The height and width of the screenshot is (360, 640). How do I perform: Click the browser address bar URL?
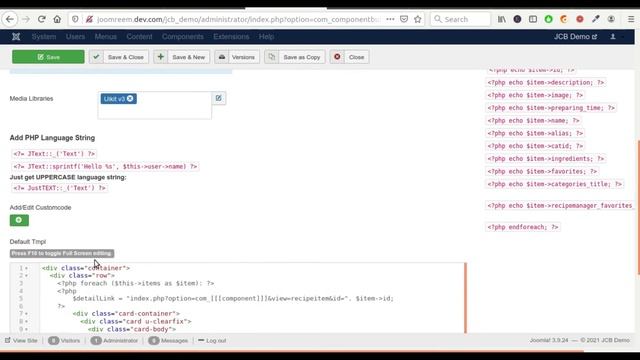[239, 19]
